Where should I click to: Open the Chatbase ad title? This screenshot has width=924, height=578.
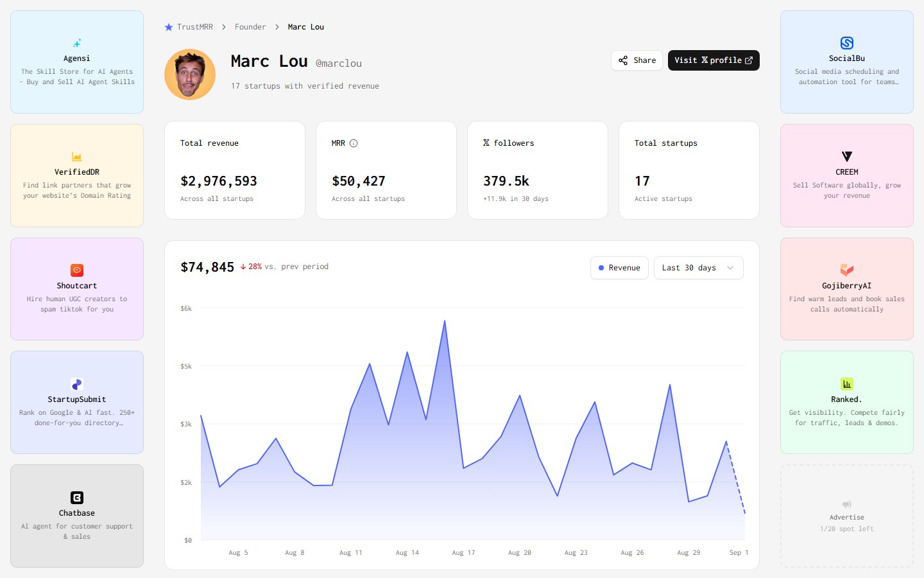(77, 513)
